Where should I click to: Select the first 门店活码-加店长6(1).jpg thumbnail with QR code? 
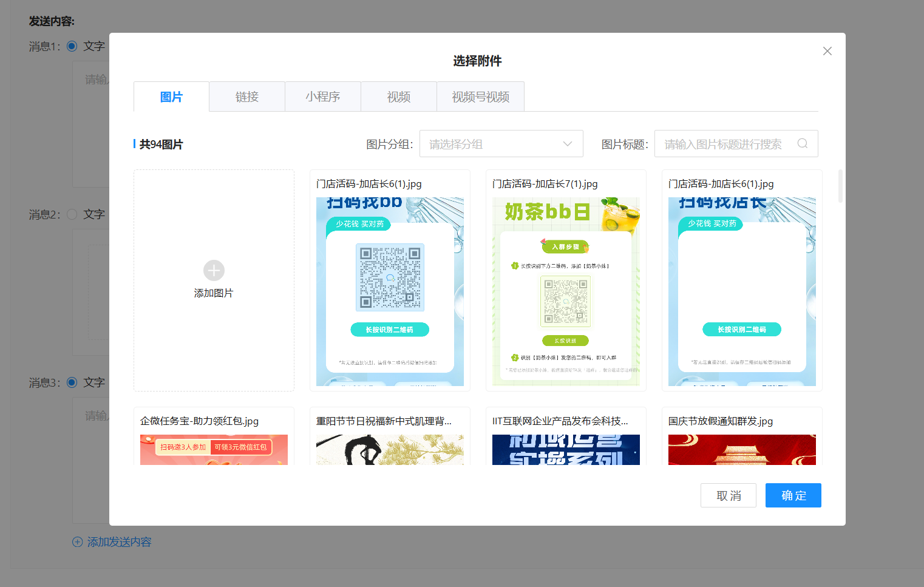point(390,291)
